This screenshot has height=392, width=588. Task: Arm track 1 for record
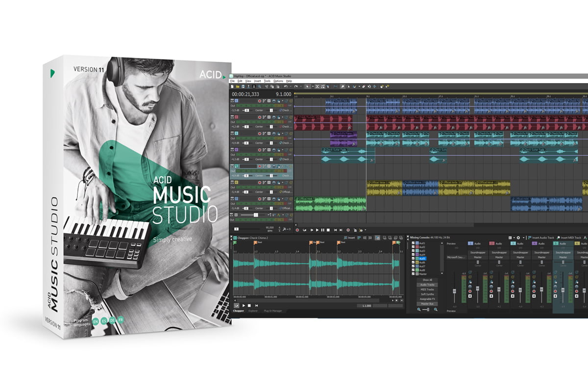point(260,100)
